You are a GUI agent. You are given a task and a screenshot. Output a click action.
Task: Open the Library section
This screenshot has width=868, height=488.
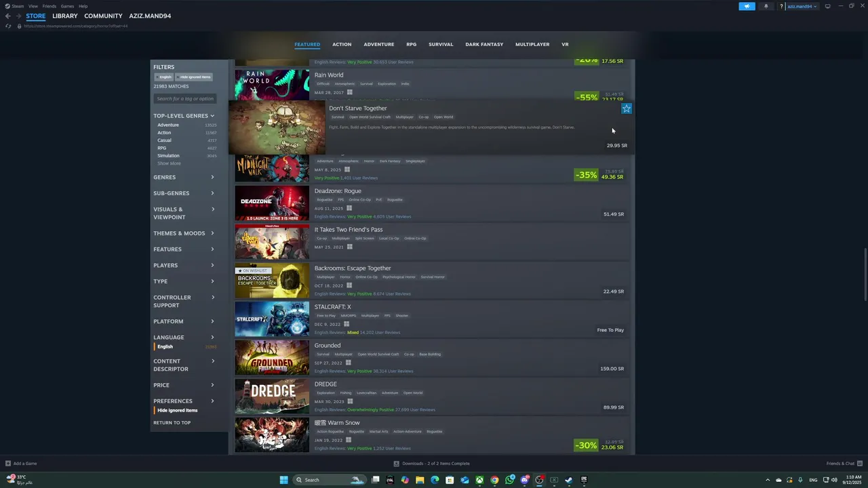click(65, 16)
